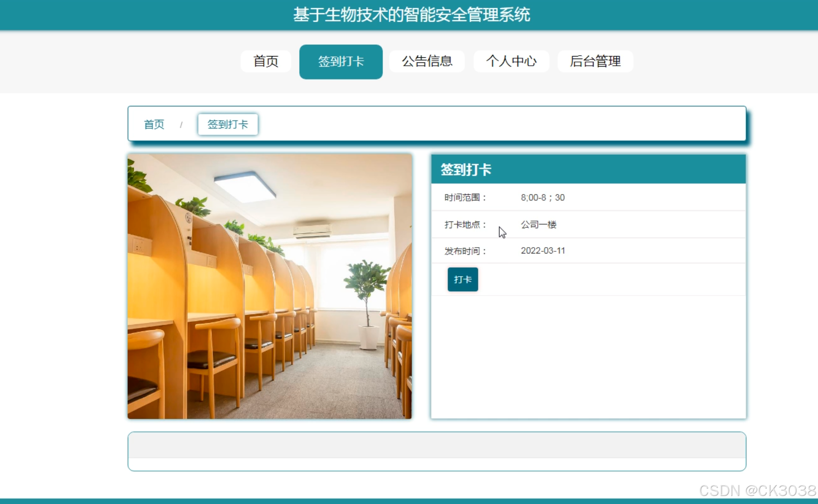Click the page title 基于生物技术的智能安全管理系统

click(412, 14)
